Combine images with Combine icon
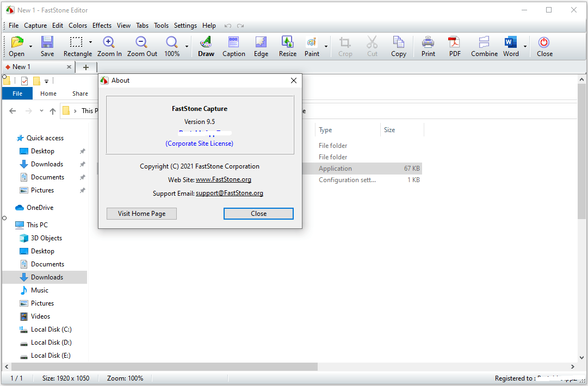The height and width of the screenshot is (386, 588). coord(484,46)
